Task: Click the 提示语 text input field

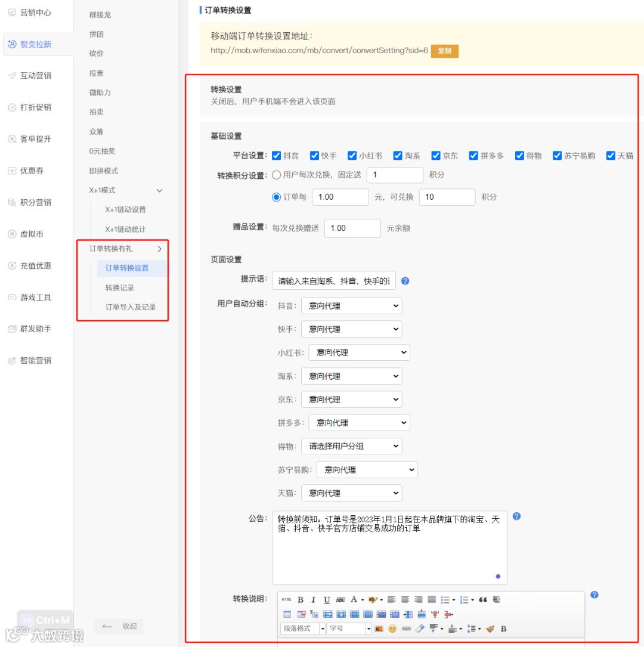Action: pyautogui.click(x=334, y=281)
